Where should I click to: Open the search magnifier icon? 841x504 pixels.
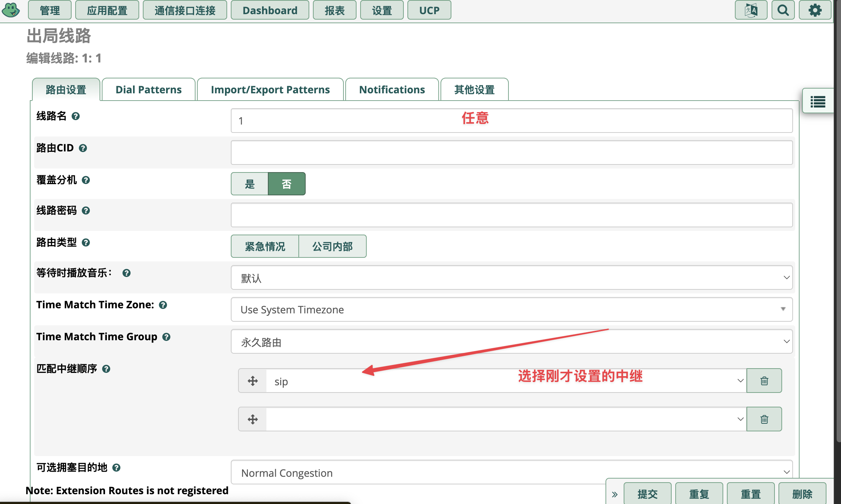(783, 10)
